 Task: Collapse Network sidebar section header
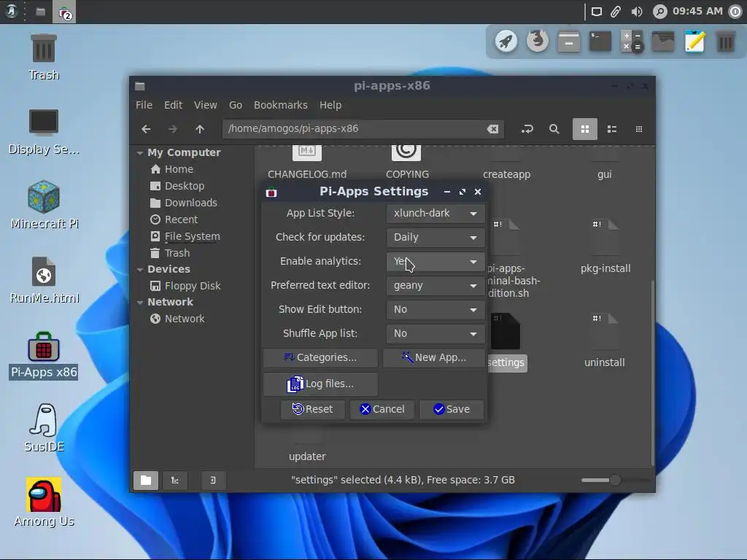pyautogui.click(x=140, y=303)
